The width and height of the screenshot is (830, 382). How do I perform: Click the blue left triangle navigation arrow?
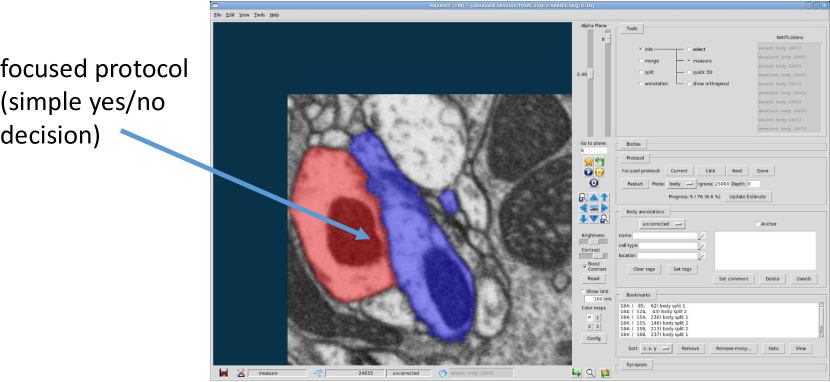point(583,208)
